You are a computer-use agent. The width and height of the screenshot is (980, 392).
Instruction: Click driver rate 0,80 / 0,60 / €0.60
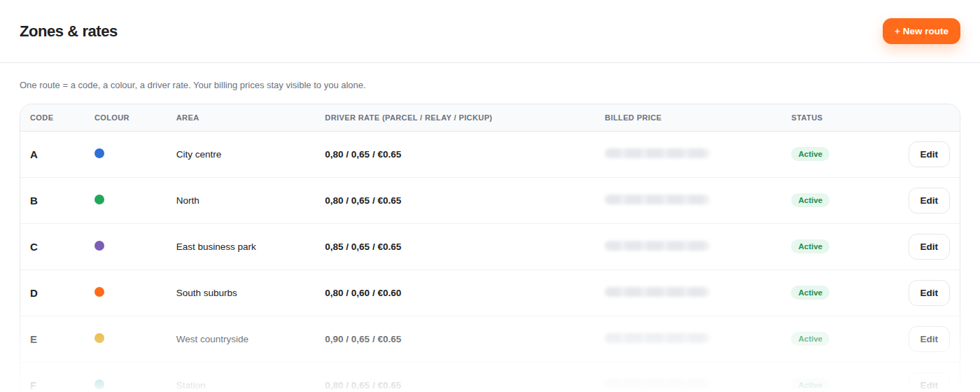tap(363, 293)
